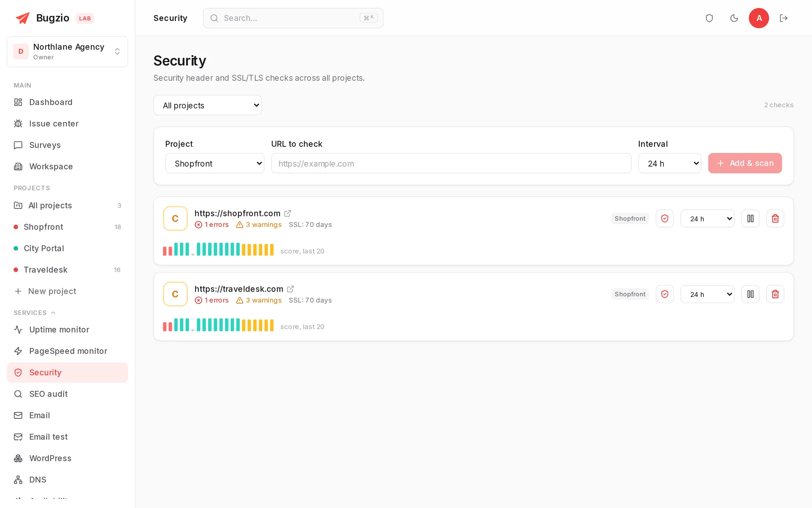Click the https://traveldesk.com link
The width and height of the screenshot is (812, 508).
[239, 289]
